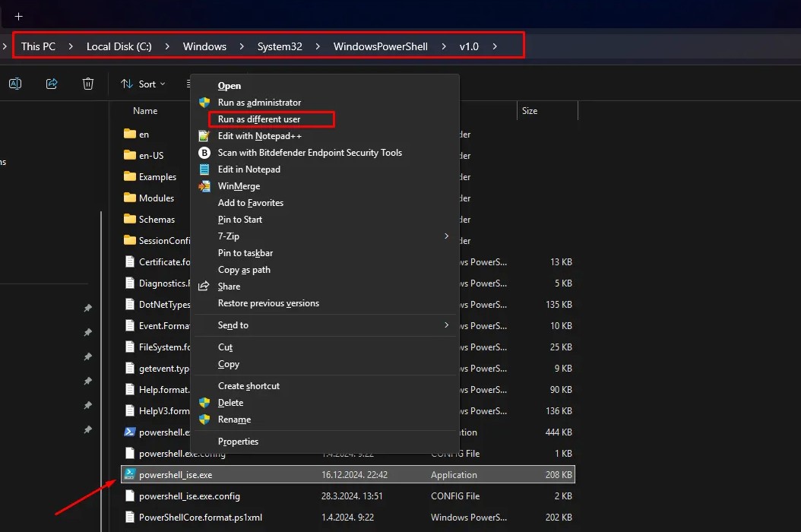Click the Size column header
The height and width of the screenshot is (532, 801).
tap(530, 111)
